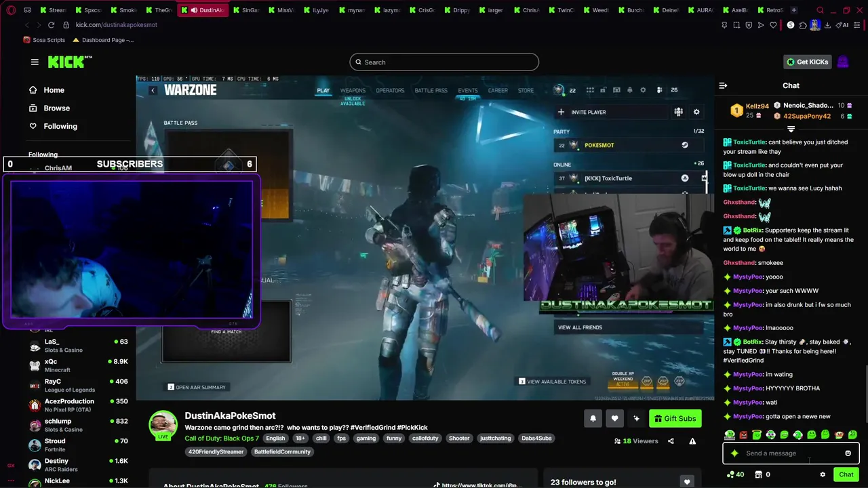The image size is (868, 488).
Task: Open the Dashboard Page bookmark
Action: click(103, 40)
